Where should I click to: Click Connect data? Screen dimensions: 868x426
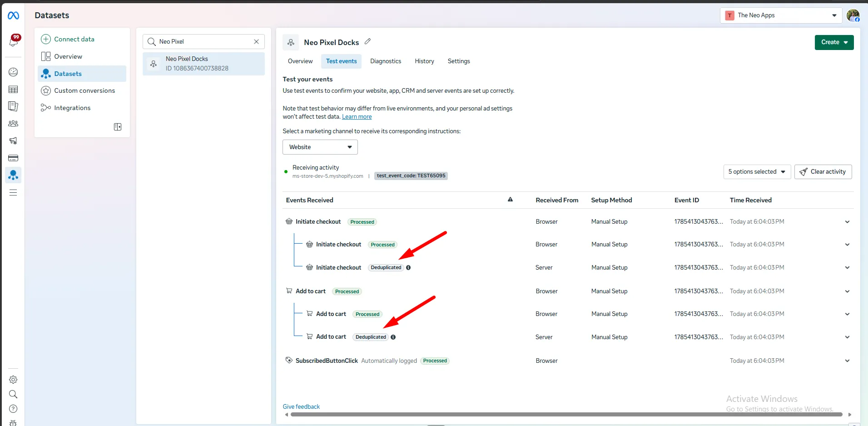[68, 39]
